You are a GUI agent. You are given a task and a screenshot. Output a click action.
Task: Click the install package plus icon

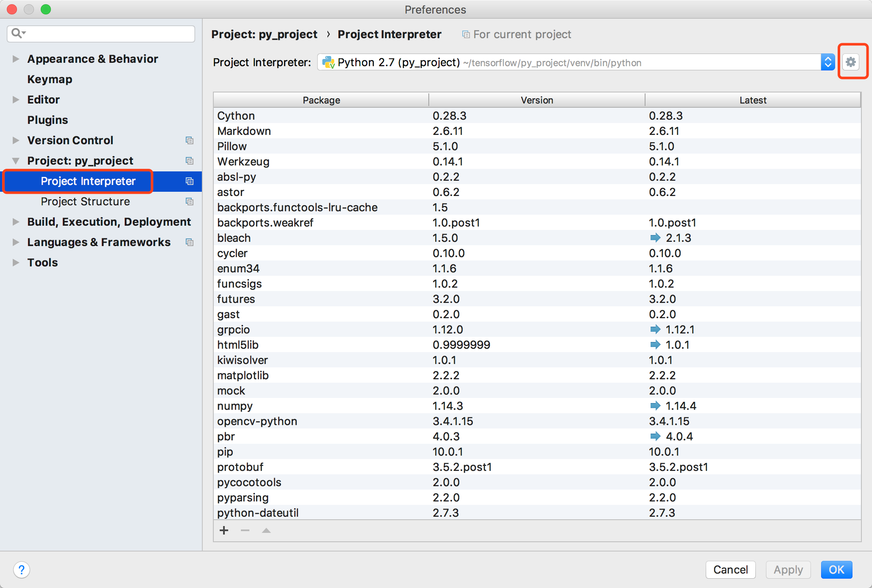(x=224, y=530)
